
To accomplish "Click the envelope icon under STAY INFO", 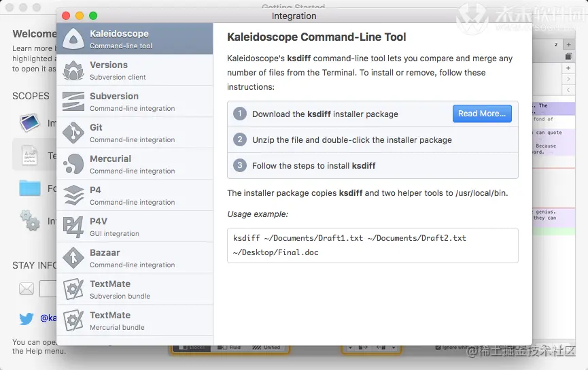I will coord(27,288).
